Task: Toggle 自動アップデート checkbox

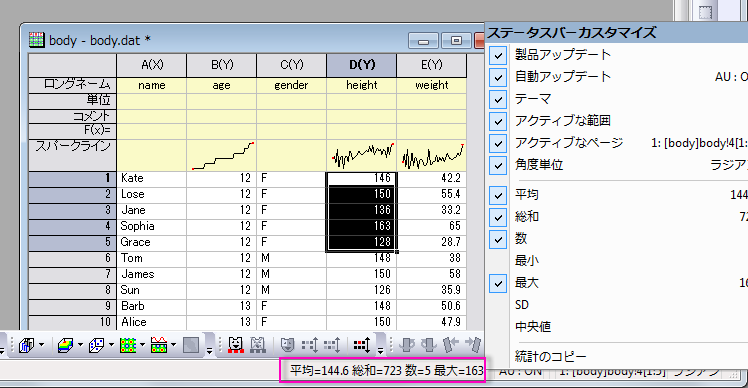Action: tap(498, 77)
